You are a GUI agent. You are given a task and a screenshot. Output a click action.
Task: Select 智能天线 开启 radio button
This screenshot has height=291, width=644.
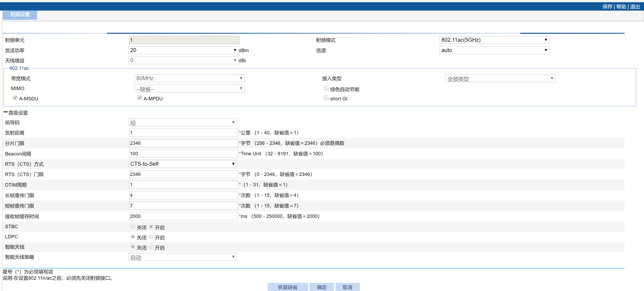(x=151, y=247)
